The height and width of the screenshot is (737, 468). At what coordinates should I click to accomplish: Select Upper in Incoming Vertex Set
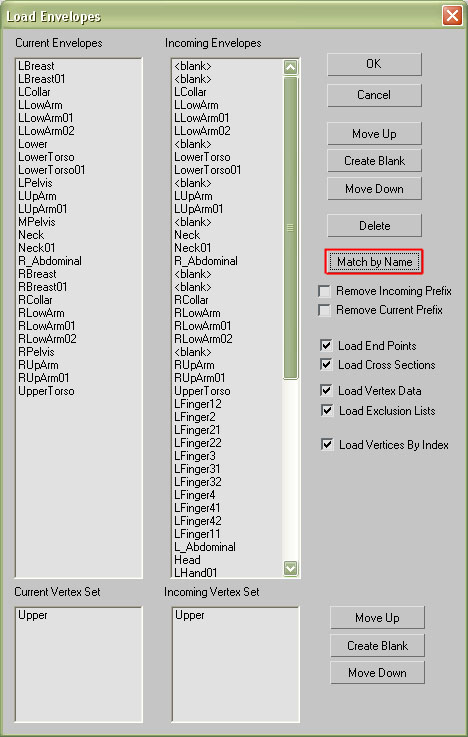point(190,615)
